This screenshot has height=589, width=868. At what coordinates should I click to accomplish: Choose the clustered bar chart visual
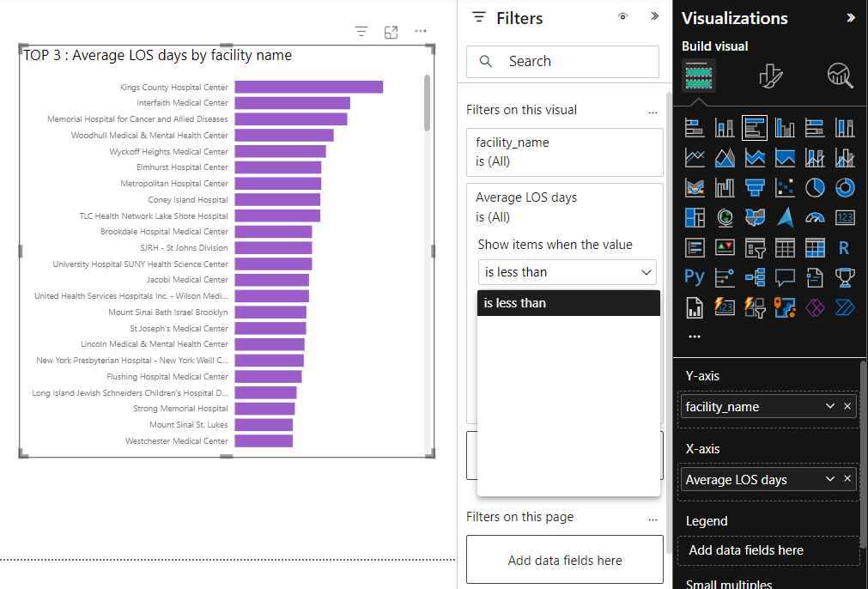coord(755,128)
